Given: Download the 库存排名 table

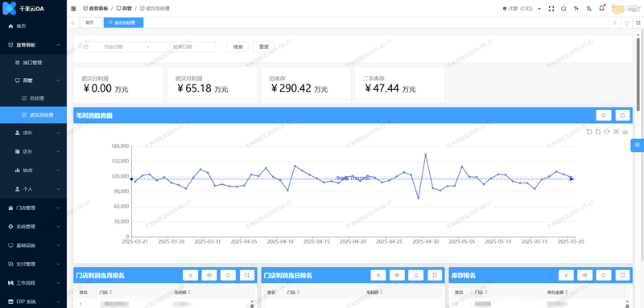Looking at the screenshot, I should 566,276.
